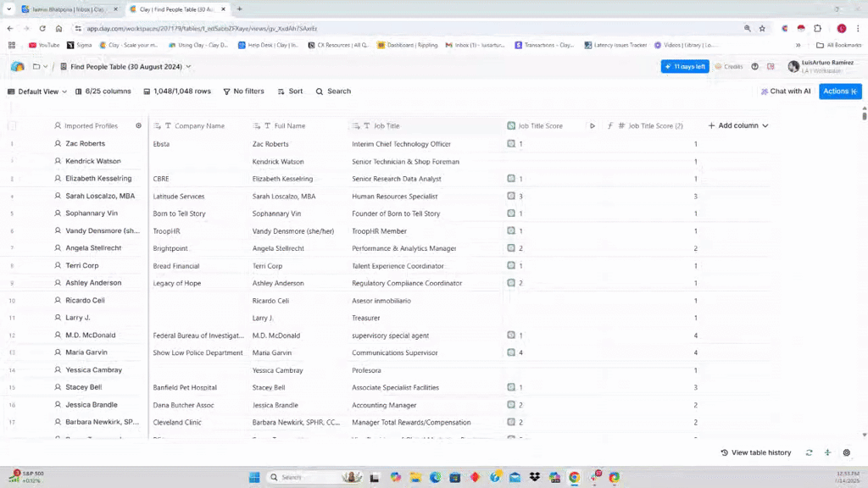Click the Imported Profiles column settings icon
Image resolution: width=868 pixels, height=488 pixels.
click(139, 125)
